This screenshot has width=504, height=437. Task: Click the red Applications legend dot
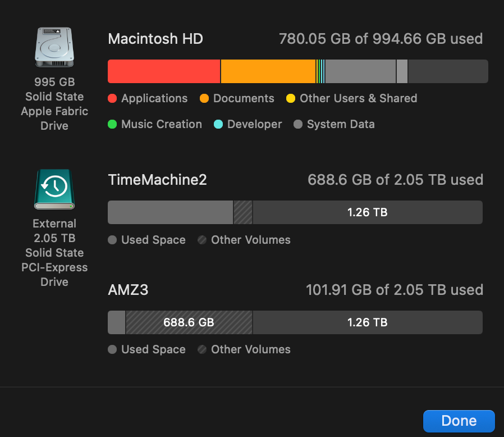point(112,99)
